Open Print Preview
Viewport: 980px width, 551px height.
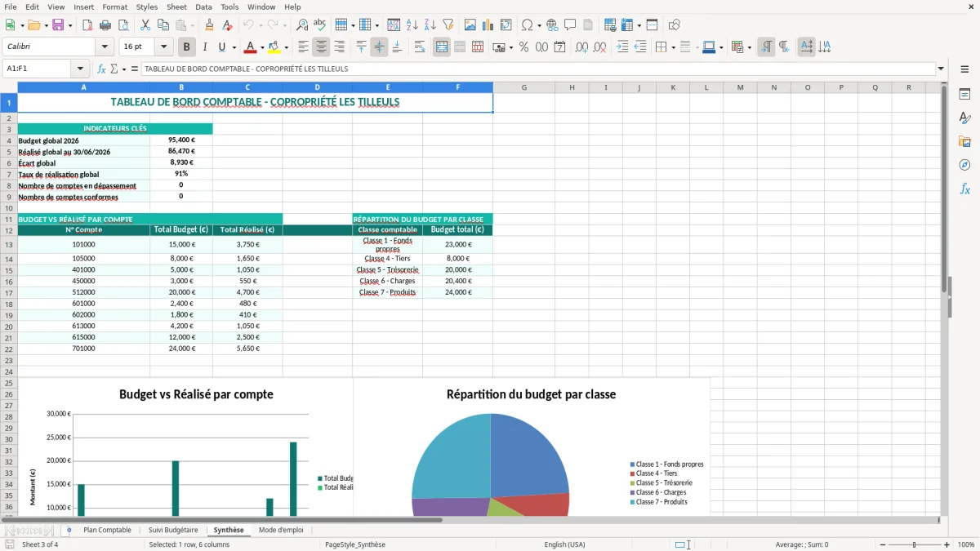click(123, 25)
